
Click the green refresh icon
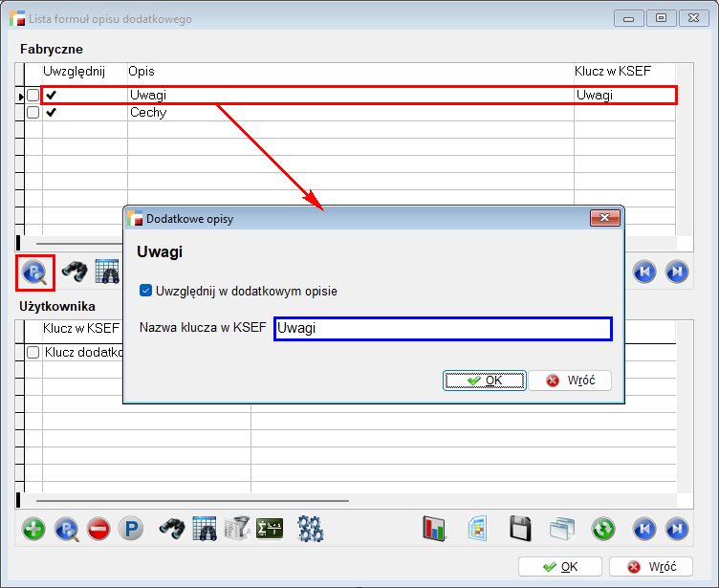click(x=602, y=529)
